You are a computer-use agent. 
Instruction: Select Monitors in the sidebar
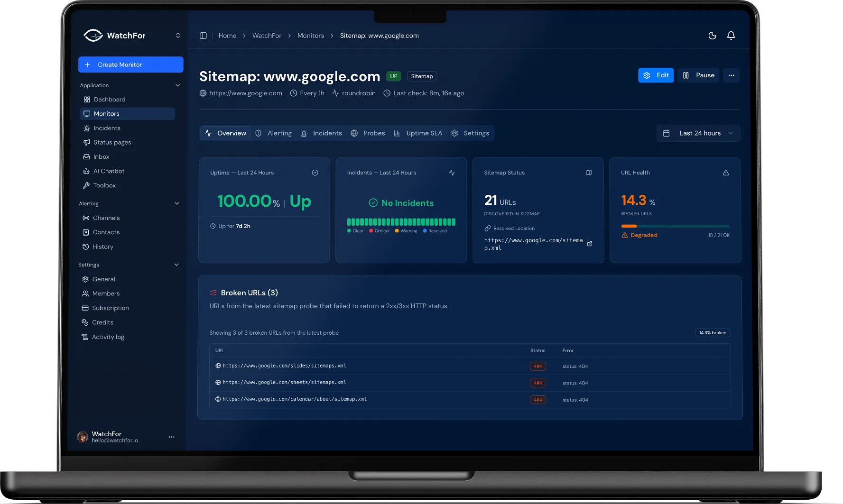(x=128, y=114)
